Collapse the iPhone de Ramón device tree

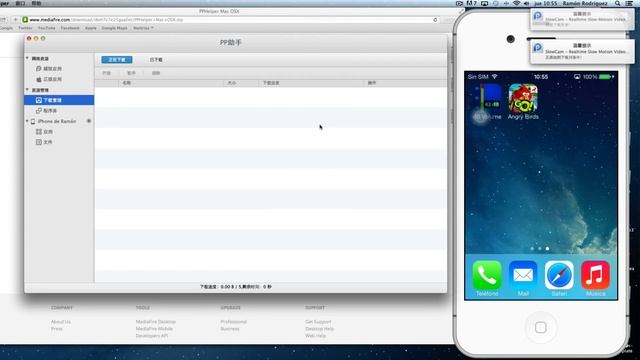tap(27, 121)
